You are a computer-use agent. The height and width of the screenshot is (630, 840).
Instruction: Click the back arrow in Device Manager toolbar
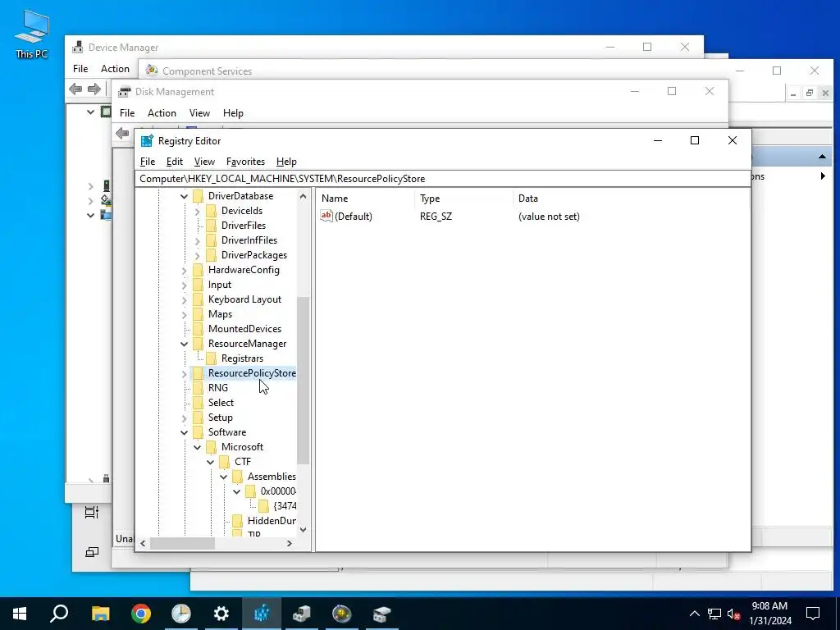[75, 89]
